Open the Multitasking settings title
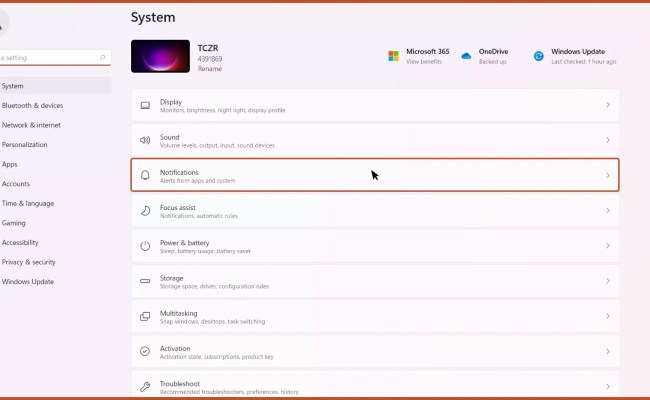This screenshot has width=650, height=400. pyautogui.click(x=179, y=313)
